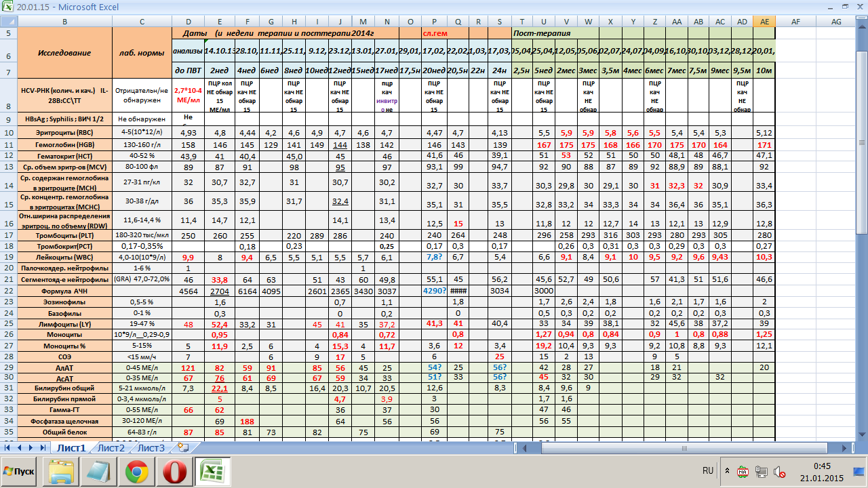
Task: Open the Пуск start button
Action: point(20,471)
